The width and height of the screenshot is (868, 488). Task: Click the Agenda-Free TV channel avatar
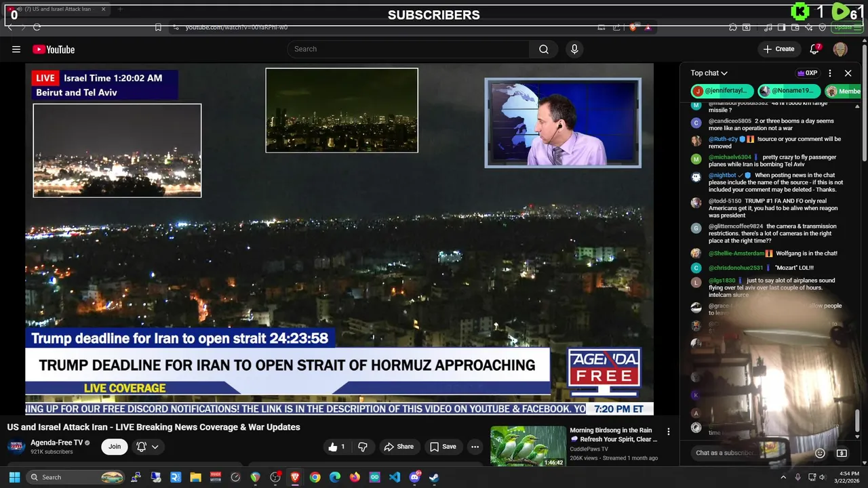pos(17,447)
